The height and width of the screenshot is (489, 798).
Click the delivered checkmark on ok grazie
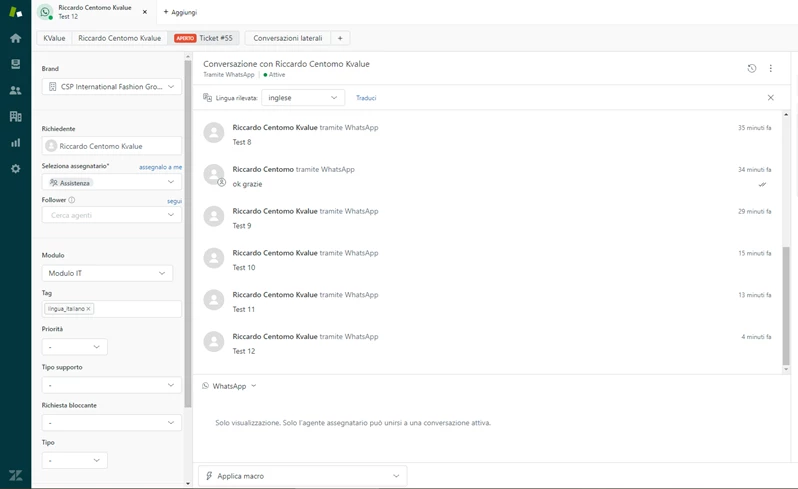pyautogui.click(x=762, y=185)
